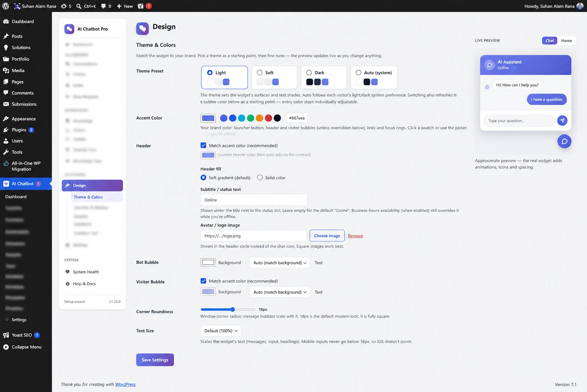Click the Help & Docs question icon
This screenshot has width=587, height=392.
tap(68, 284)
